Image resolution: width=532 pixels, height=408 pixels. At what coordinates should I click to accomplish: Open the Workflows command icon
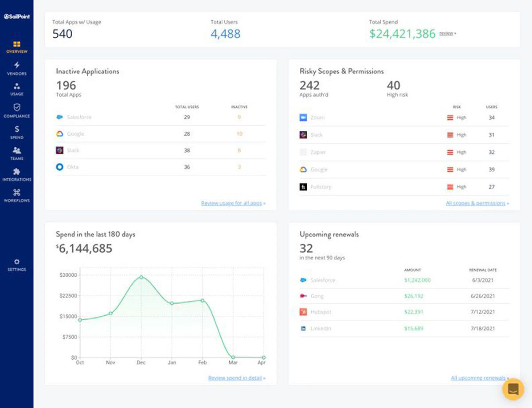[17, 192]
